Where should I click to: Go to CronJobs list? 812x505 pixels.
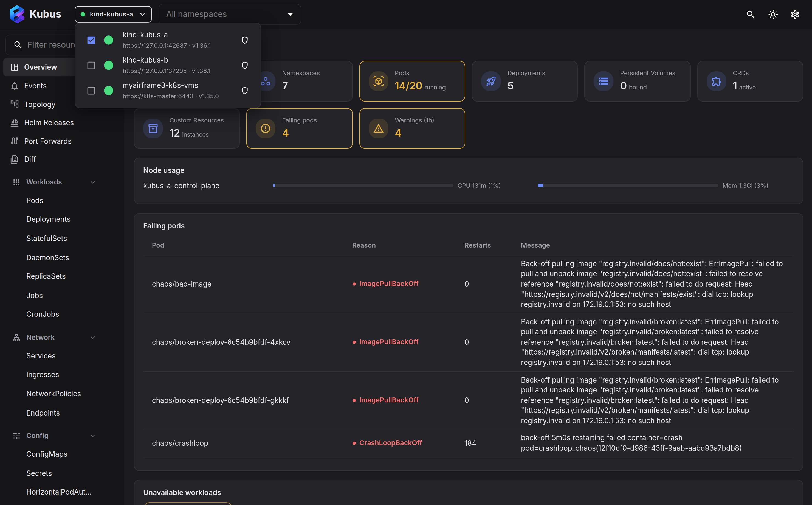(43, 314)
